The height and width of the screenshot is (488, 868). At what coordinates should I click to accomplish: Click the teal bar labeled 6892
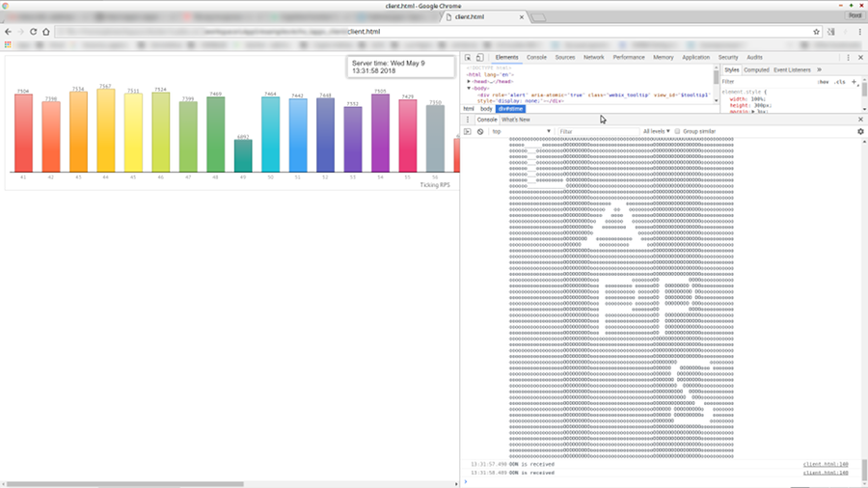click(243, 156)
